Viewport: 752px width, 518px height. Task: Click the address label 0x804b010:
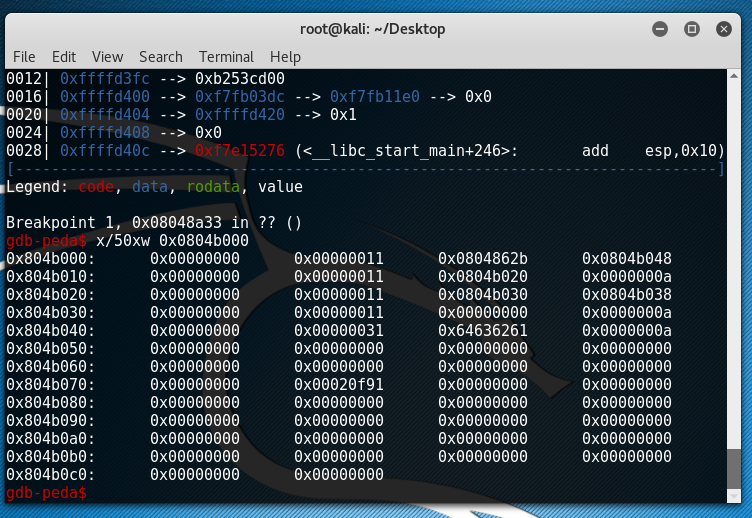pyautogui.click(x=51, y=277)
